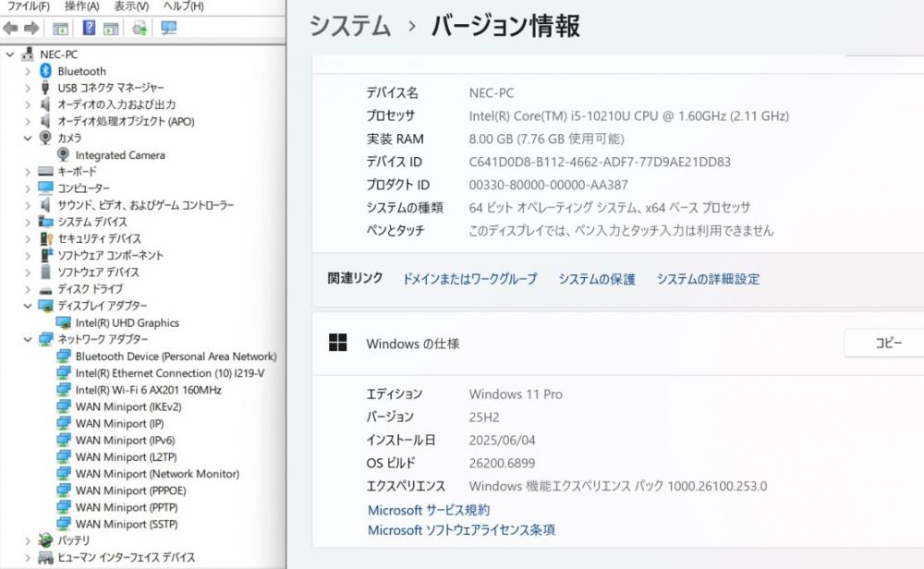This screenshot has width=924, height=569.
Task: Select WAN Miniport (PPTP) icon
Action: 63,507
